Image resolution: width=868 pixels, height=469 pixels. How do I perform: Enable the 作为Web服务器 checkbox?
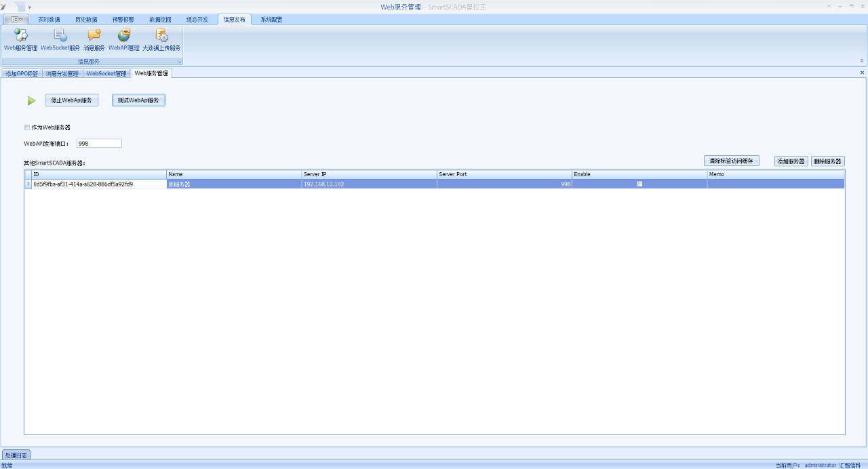click(27, 127)
